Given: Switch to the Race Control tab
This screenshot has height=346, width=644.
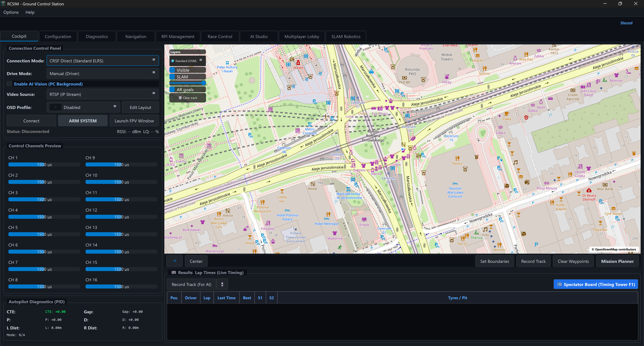Looking at the screenshot, I should [x=220, y=37].
